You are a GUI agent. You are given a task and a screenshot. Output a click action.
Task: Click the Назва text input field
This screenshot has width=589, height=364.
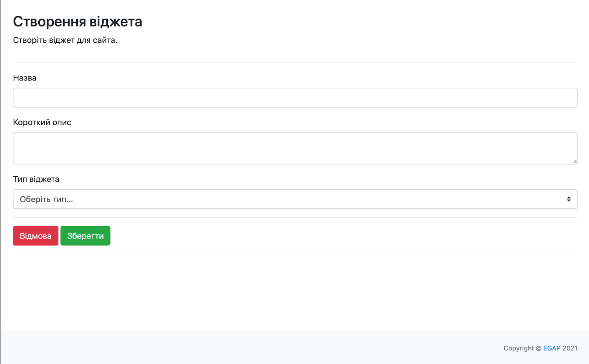click(295, 98)
